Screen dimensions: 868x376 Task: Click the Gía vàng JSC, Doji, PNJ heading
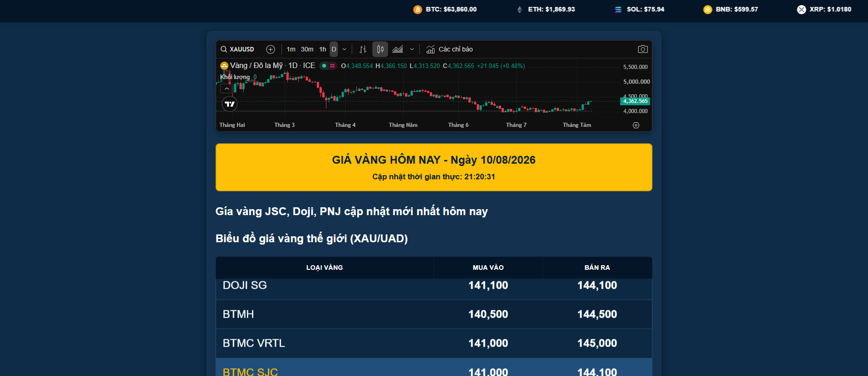(352, 211)
